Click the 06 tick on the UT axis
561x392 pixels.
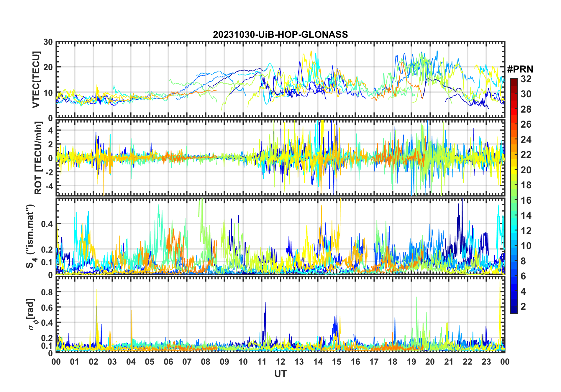coord(168,362)
